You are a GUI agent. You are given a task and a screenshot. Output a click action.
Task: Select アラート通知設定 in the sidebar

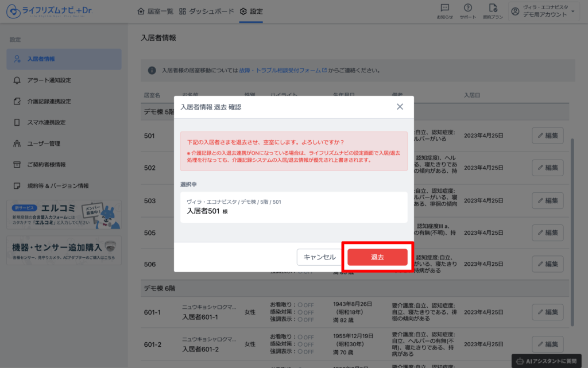pyautogui.click(x=49, y=80)
